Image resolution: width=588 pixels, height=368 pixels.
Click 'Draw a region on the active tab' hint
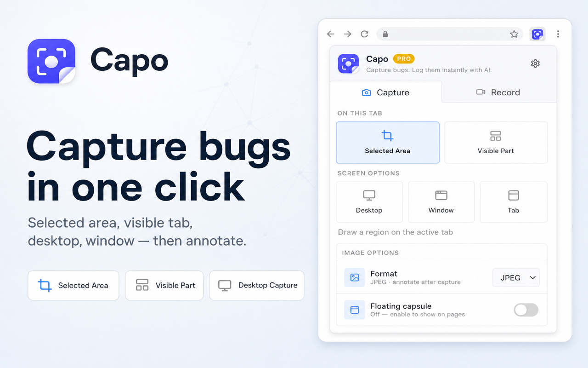396,232
